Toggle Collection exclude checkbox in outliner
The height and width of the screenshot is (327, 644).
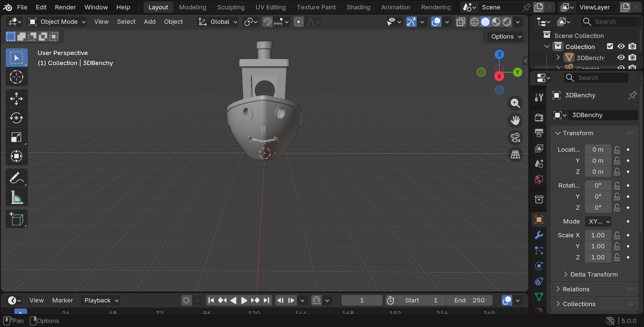coord(610,46)
